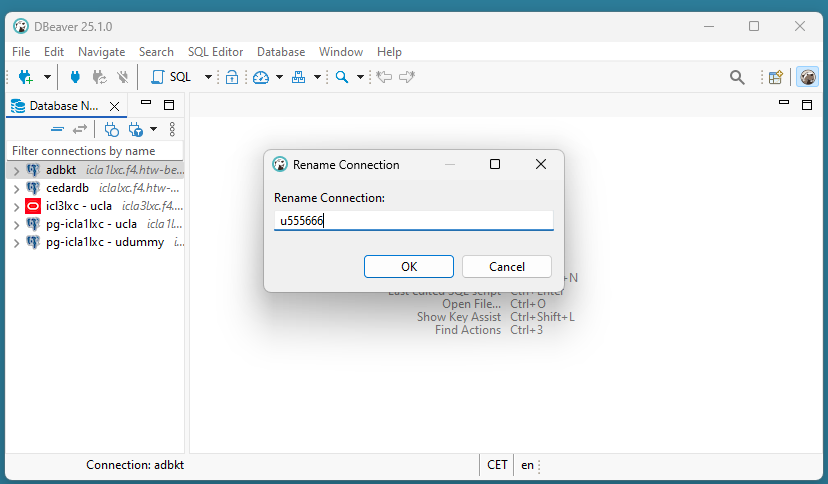Click the navigator connection filter icon
The image size is (828, 484).
pos(111,129)
